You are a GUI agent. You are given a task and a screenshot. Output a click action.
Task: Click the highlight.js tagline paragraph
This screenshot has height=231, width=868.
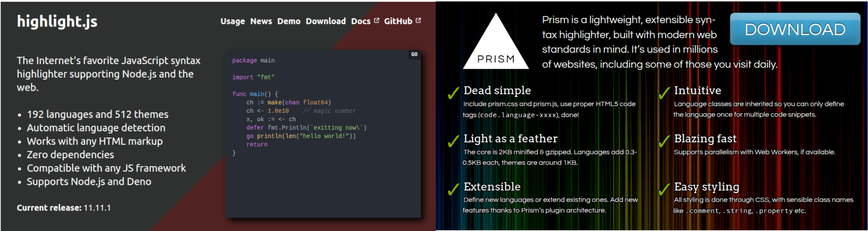pos(109,74)
